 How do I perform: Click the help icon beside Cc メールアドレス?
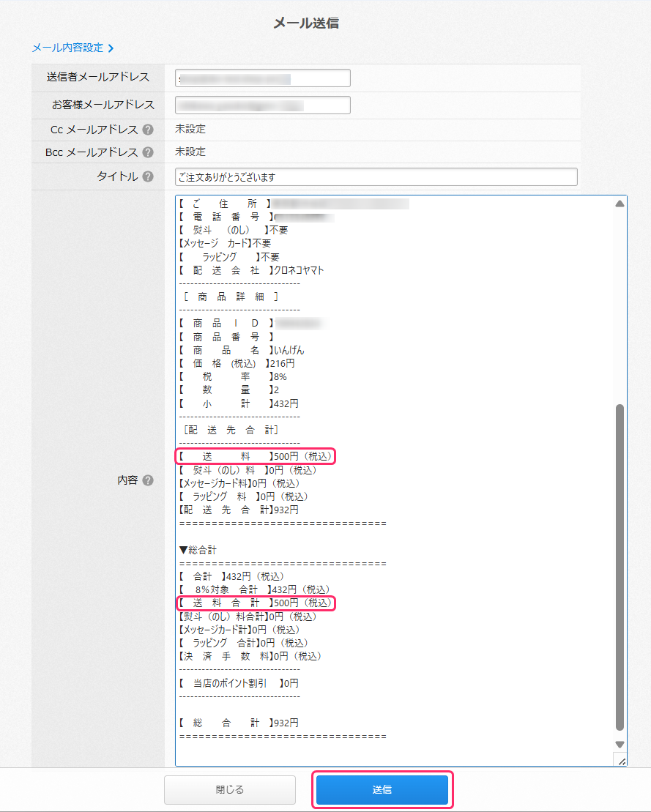point(148,130)
